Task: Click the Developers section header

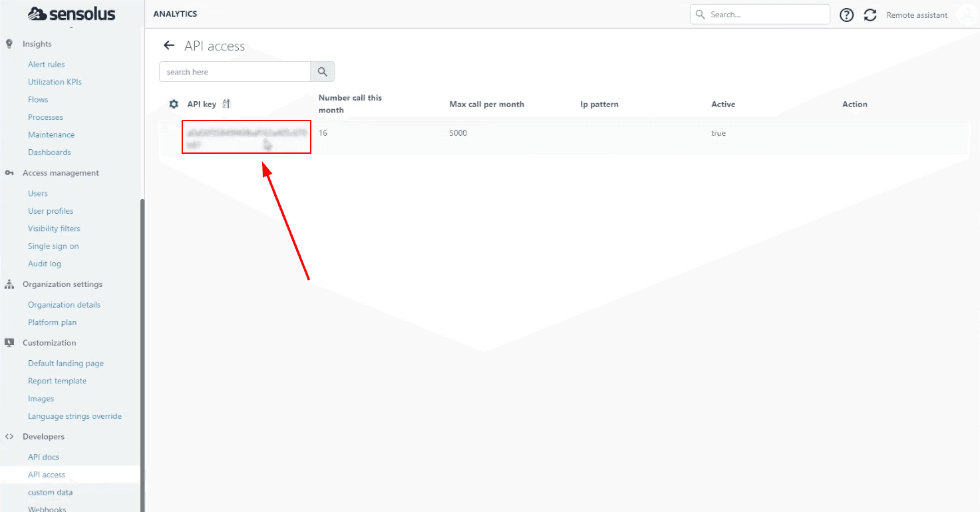Action: click(43, 437)
